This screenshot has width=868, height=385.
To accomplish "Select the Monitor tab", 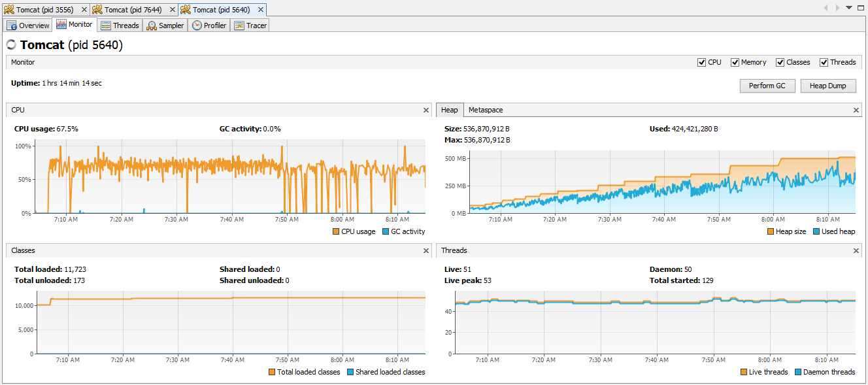I will coord(75,25).
